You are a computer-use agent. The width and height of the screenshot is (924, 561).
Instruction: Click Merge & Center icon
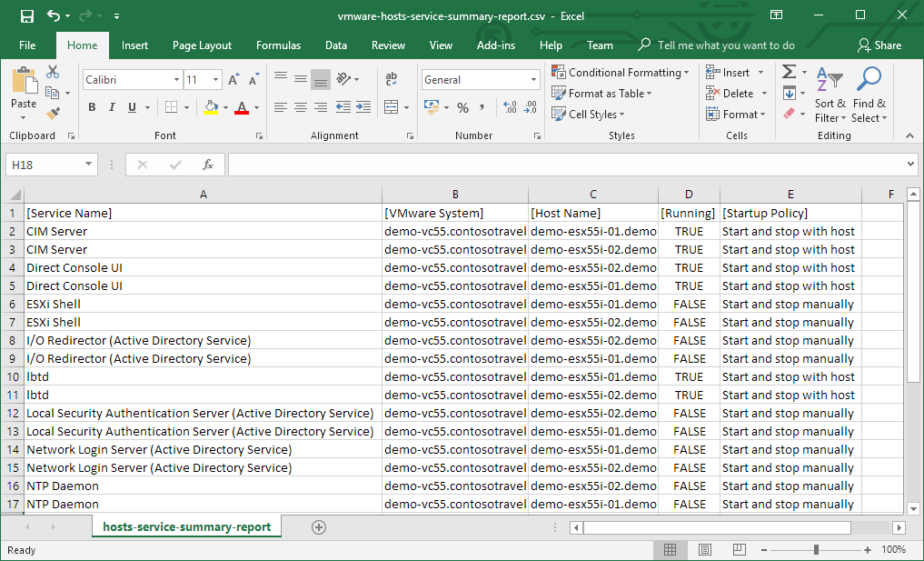point(391,106)
